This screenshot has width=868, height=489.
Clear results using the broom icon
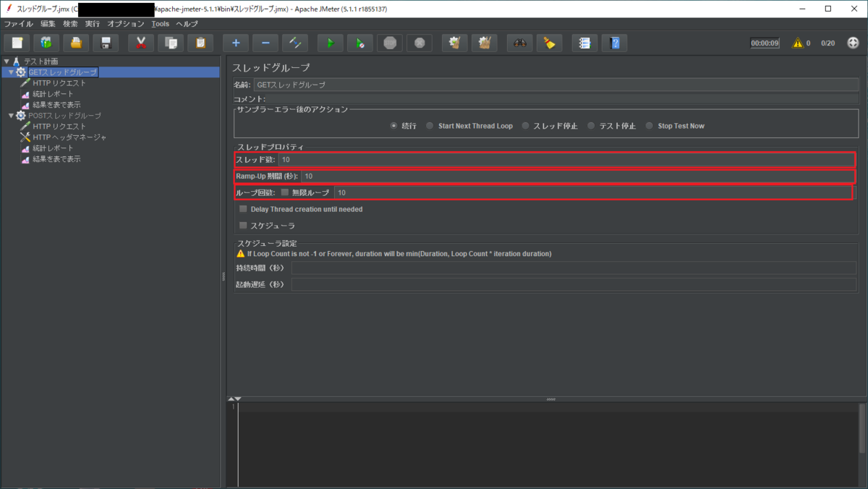pyautogui.click(x=549, y=43)
